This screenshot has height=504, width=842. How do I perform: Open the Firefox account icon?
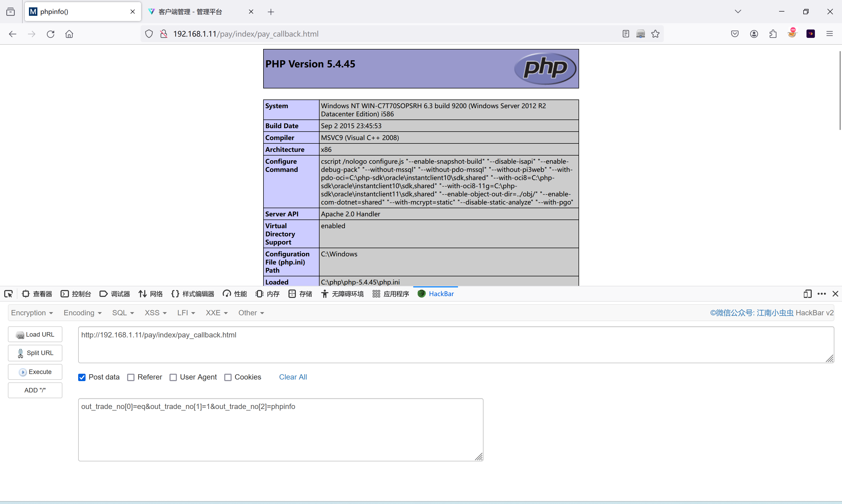coord(754,34)
